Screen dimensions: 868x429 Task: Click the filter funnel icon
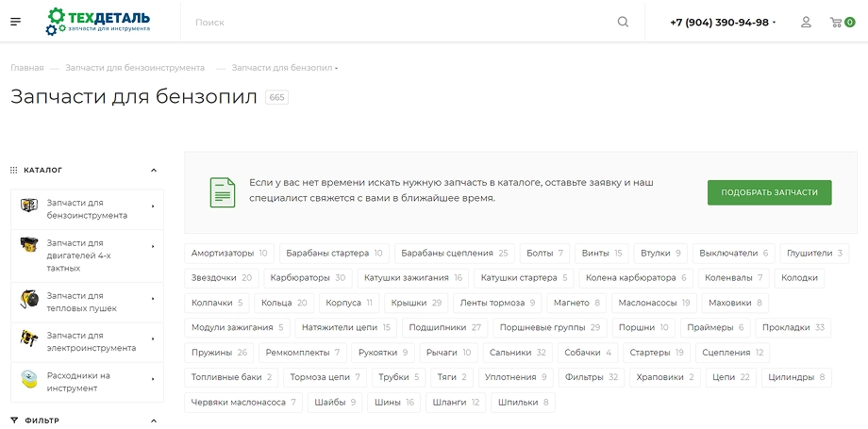pyautogui.click(x=14, y=421)
